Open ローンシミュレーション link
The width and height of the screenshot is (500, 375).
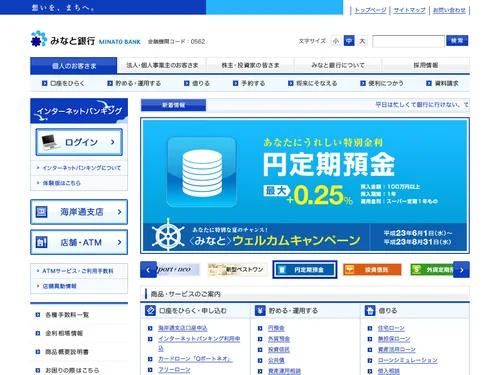(408, 360)
